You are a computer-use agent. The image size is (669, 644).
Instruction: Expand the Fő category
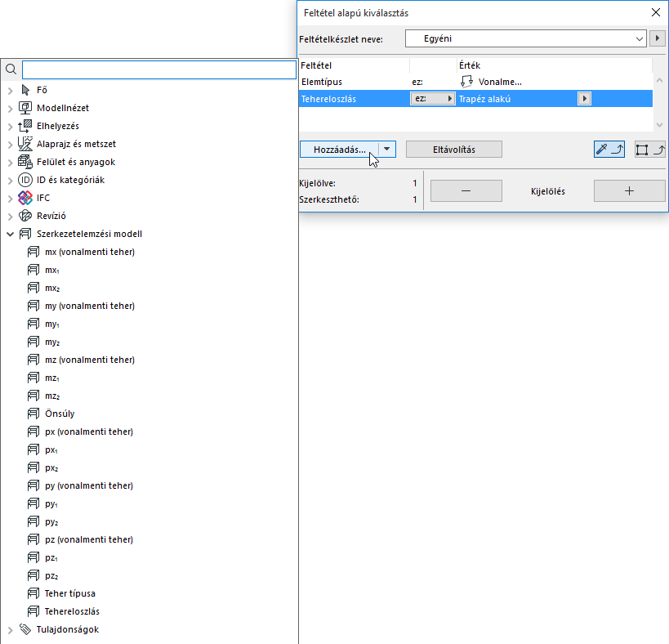11,91
